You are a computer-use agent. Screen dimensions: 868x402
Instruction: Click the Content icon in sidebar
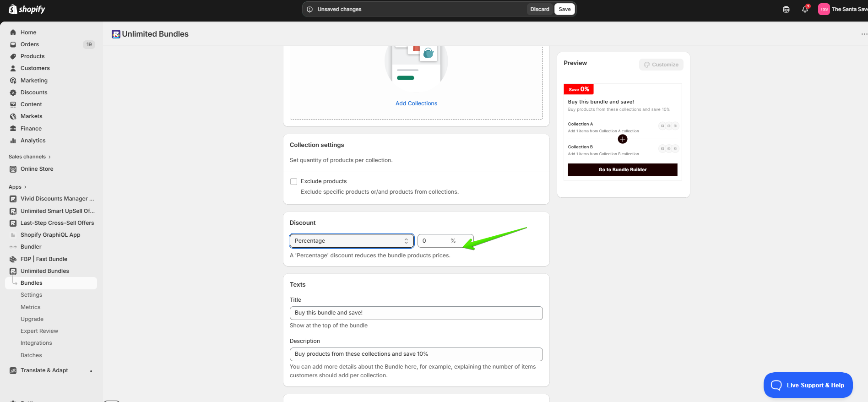[x=13, y=104]
